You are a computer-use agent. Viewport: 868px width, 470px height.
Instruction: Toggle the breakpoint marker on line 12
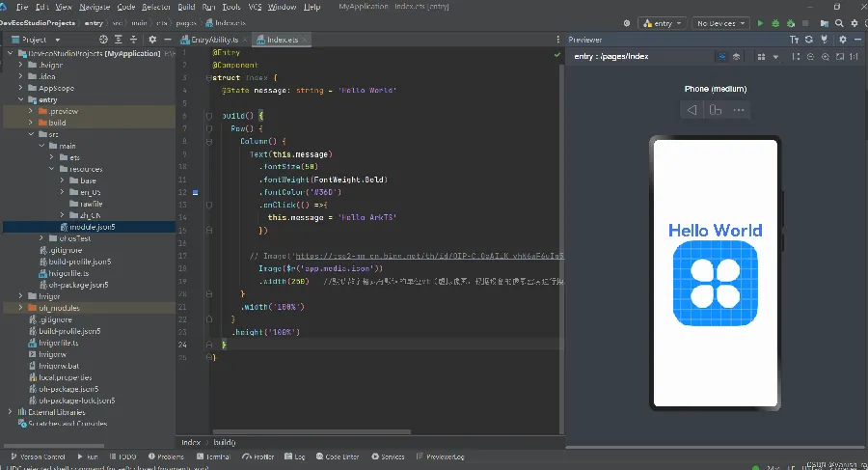click(x=195, y=192)
